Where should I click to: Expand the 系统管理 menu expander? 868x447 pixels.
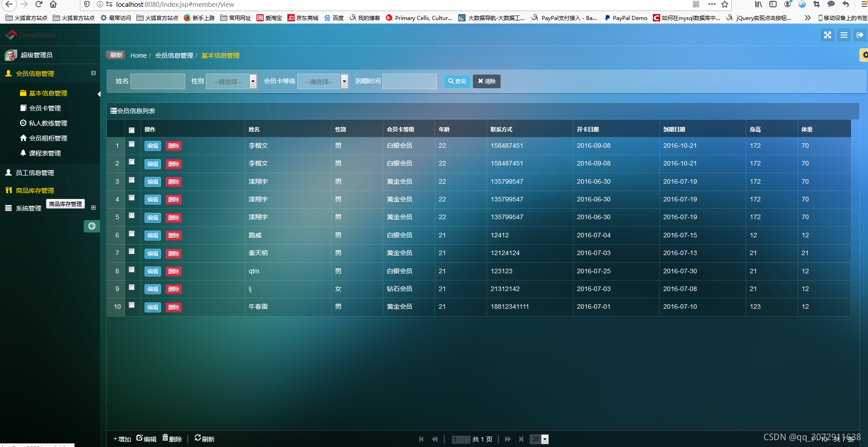click(93, 208)
